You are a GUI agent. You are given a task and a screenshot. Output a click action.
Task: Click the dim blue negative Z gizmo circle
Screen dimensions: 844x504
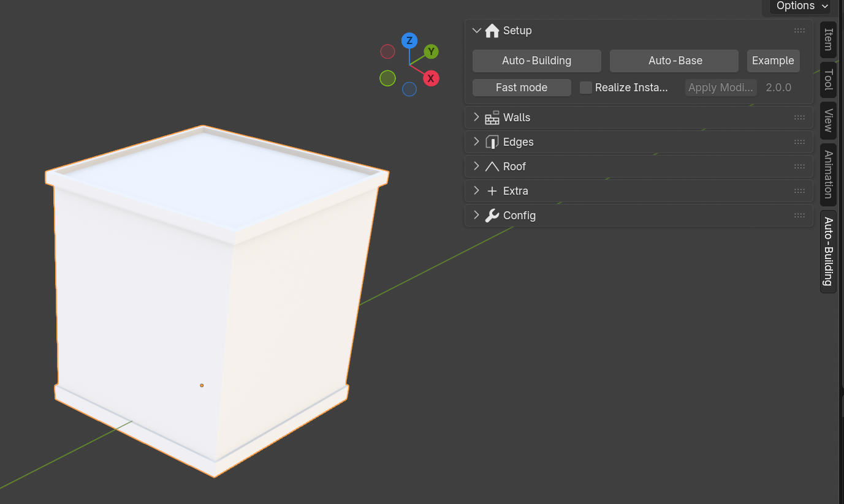(409, 89)
